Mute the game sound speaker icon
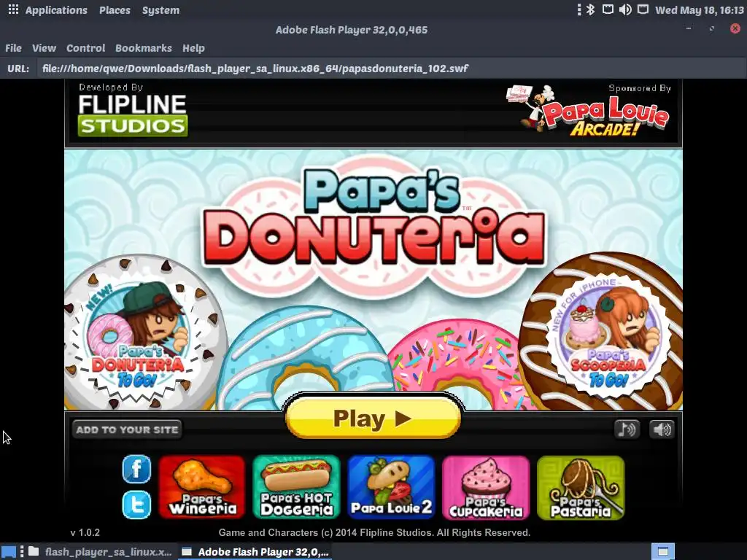 (662, 429)
